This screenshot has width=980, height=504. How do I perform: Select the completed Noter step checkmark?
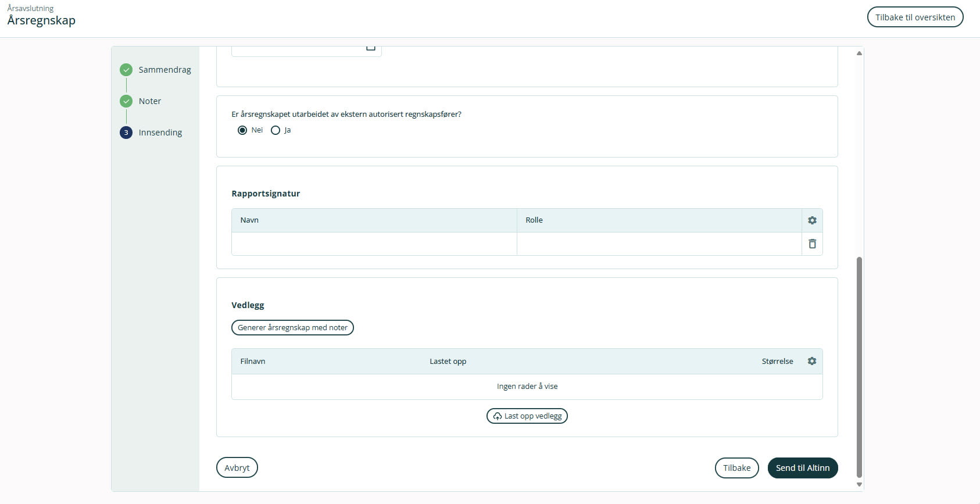point(126,101)
